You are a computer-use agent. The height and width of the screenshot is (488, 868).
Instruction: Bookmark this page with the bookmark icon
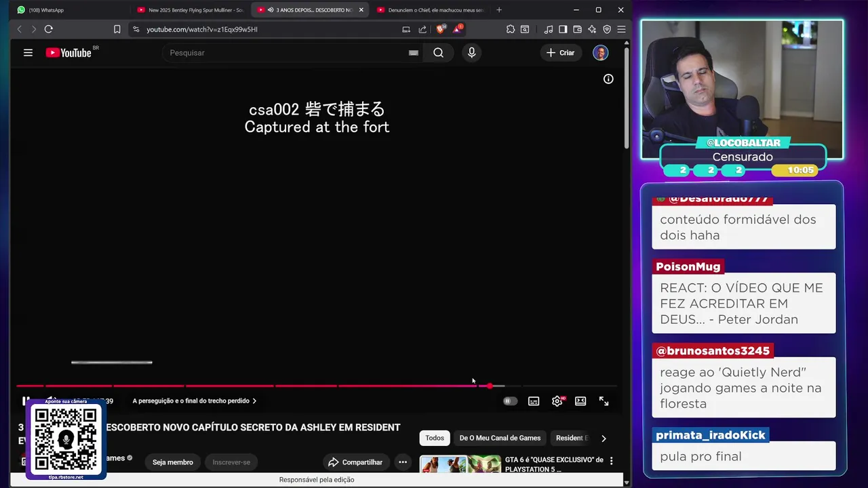pos(117,29)
